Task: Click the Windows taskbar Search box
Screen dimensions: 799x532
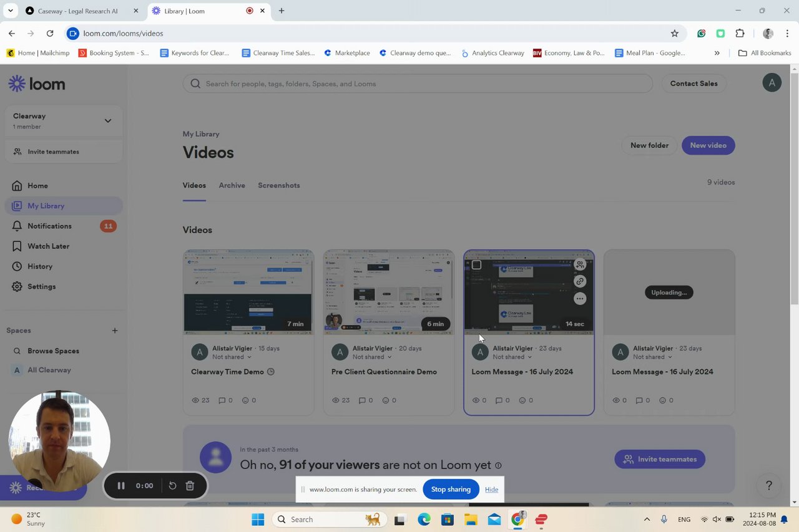Action: click(328, 520)
